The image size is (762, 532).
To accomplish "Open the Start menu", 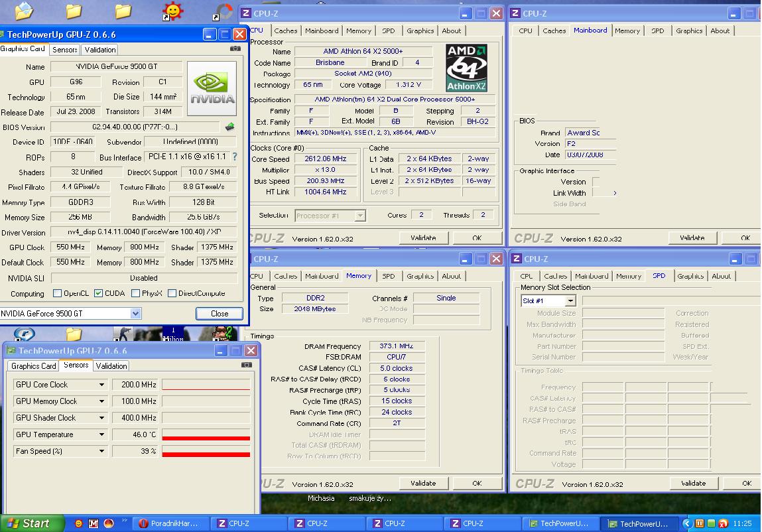I will tap(32, 523).
